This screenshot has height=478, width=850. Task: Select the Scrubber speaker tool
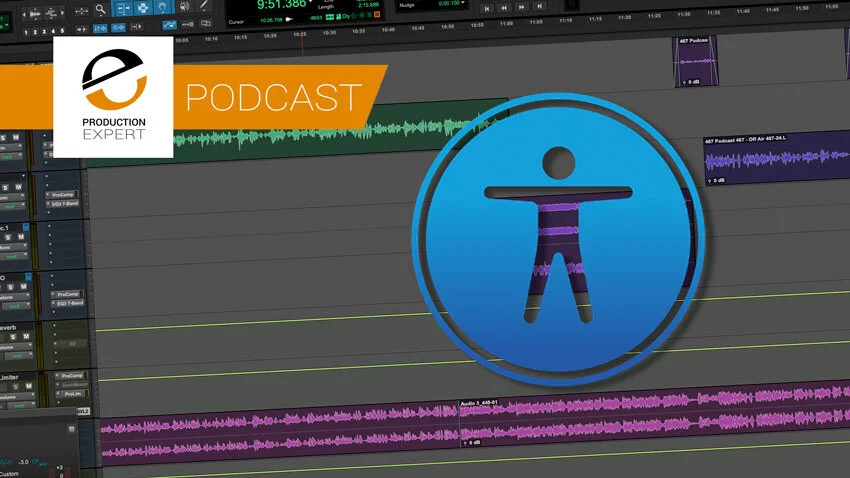184,7
